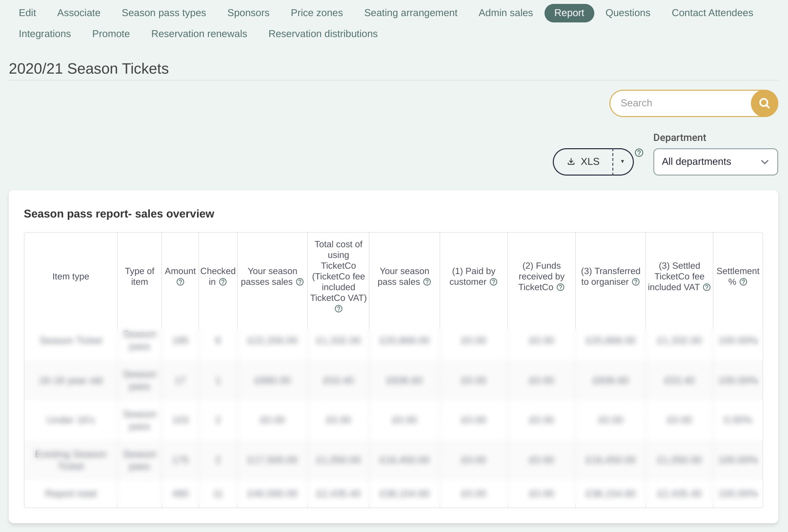Screen dimensions: 788x532
Task: Open the Price zones tab
Action: (x=317, y=13)
